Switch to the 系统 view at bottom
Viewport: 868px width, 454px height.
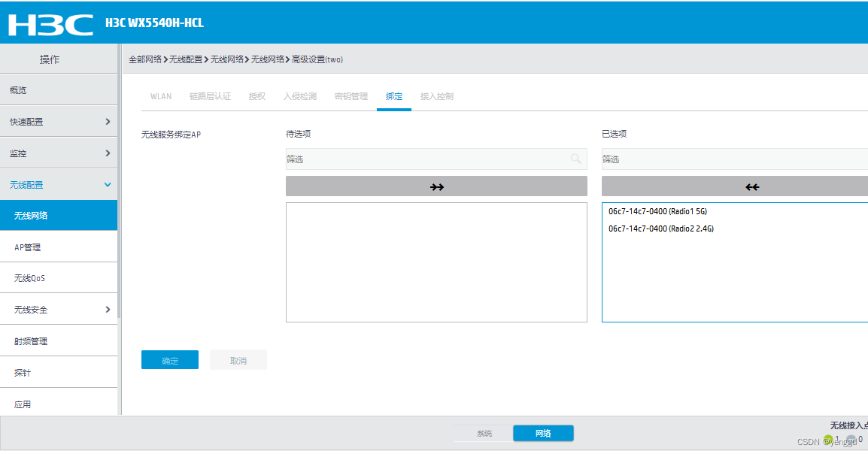(484, 433)
